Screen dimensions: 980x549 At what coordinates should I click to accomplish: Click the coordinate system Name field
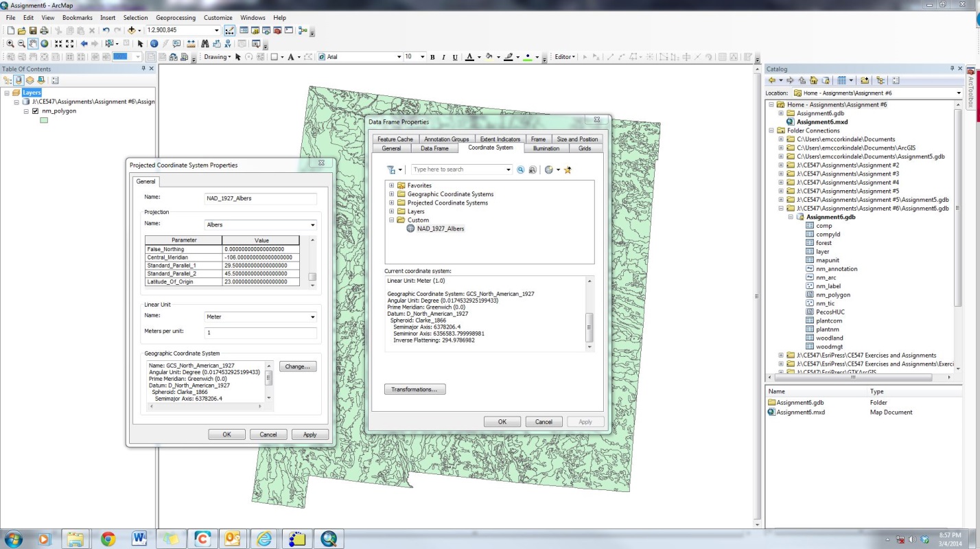[x=261, y=198]
